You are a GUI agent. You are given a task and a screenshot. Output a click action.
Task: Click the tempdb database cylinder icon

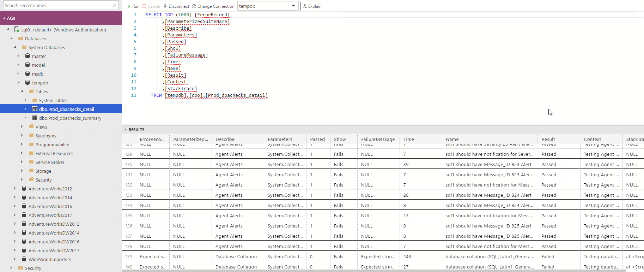click(x=28, y=82)
